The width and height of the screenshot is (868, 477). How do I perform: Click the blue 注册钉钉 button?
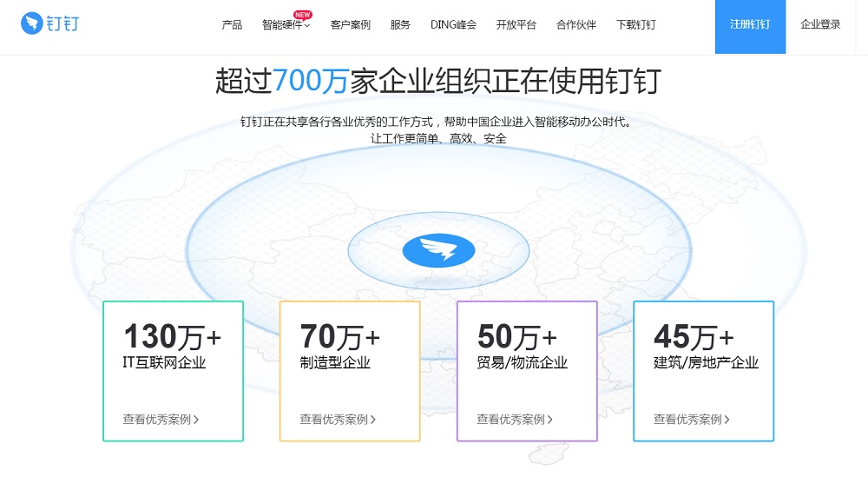tap(750, 27)
